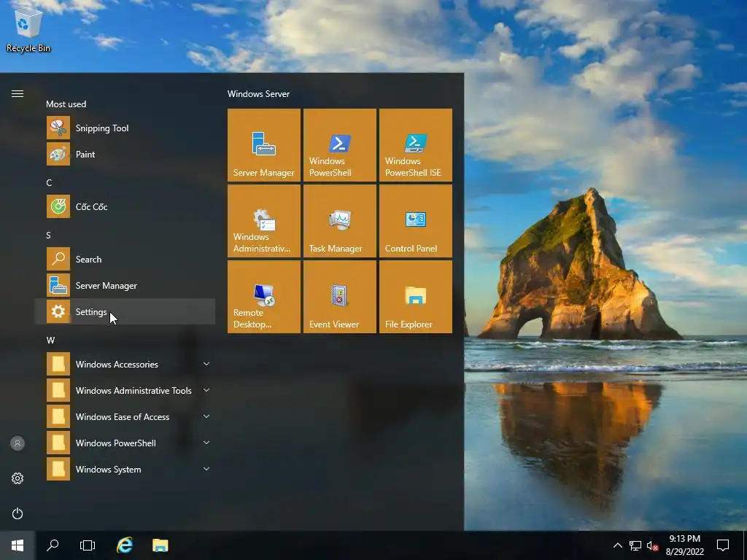This screenshot has width=747, height=560.
Task: Click the Power button icon
Action: [18, 513]
